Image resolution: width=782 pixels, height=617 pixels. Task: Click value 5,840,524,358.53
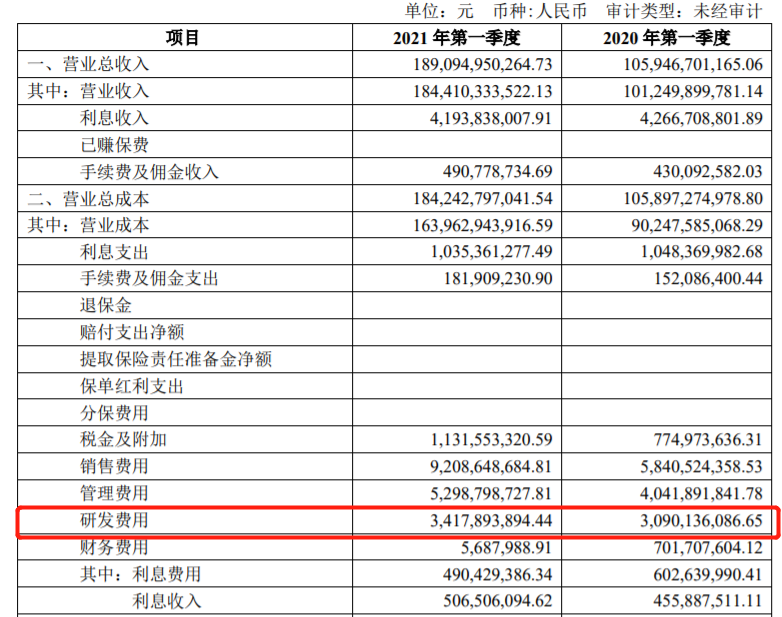pyautogui.click(x=702, y=466)
